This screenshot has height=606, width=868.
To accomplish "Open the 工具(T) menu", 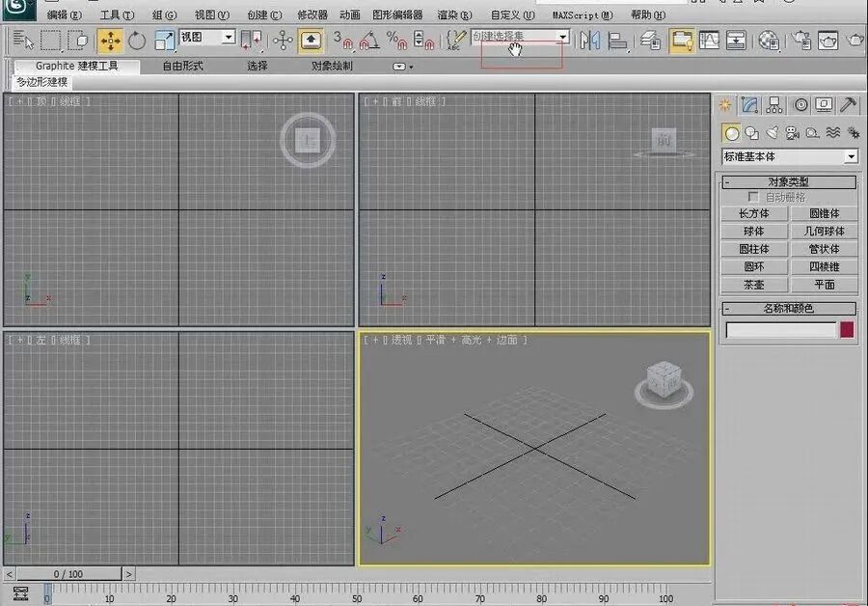I will (x=117, y=14).
